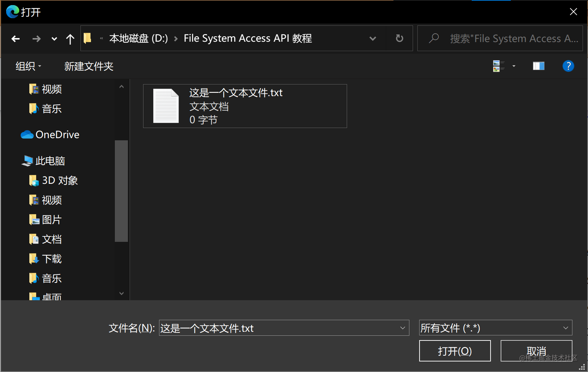Screen dimensions: 588x372
Task: Open the recent locations chevron dropdown
Action: pos(54,38)
